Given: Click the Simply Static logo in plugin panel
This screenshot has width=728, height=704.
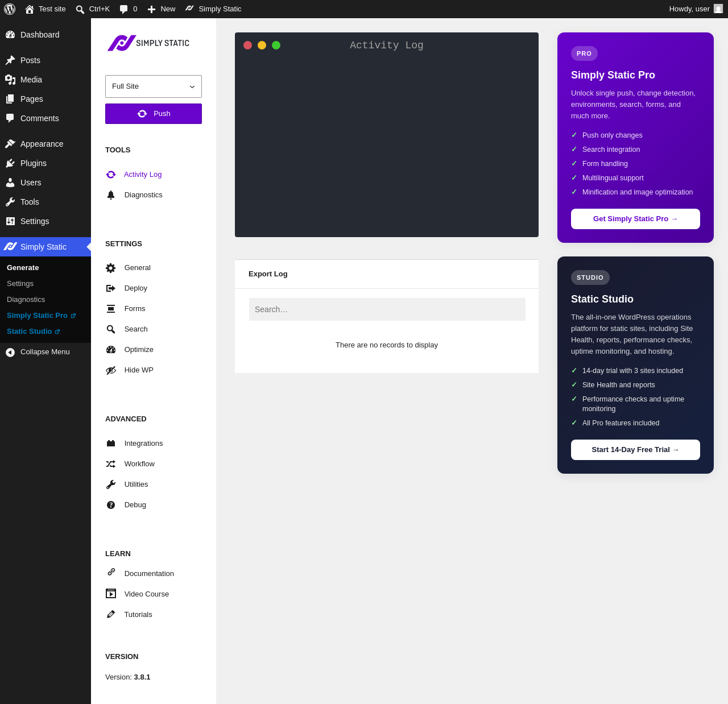Looking at the screenshot, I should point(148,43).
